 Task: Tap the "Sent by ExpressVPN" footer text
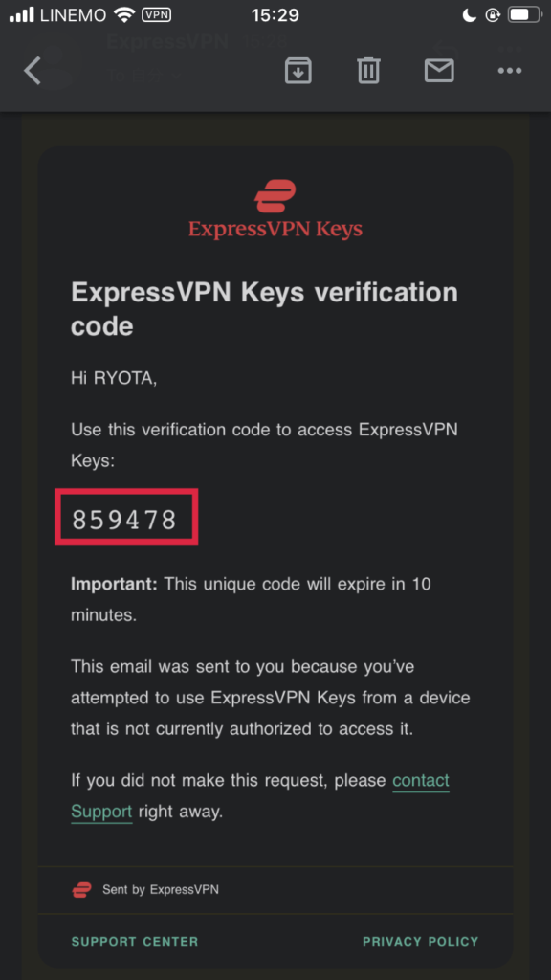tap(161, 889)
